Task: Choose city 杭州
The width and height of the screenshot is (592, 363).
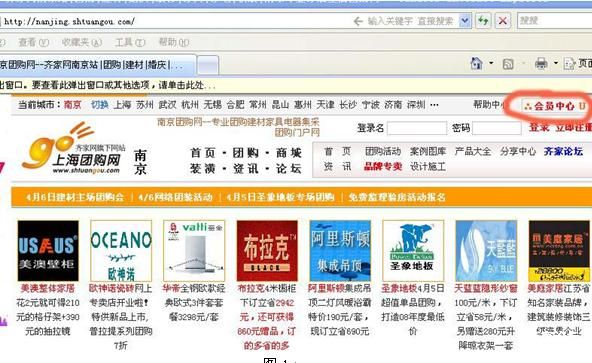Action: pos(190,105)
